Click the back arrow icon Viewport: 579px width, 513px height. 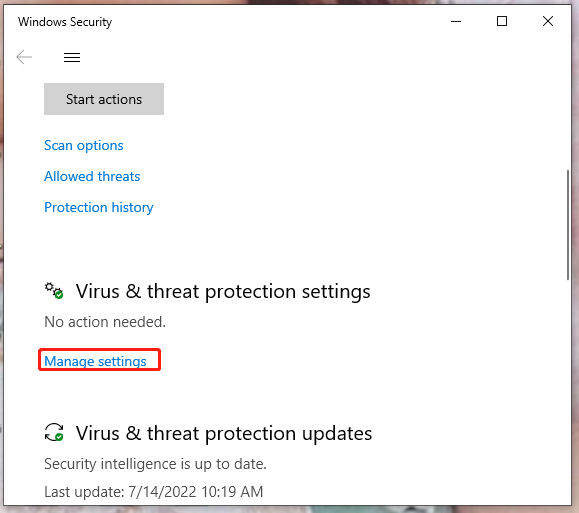pos(24,57)
